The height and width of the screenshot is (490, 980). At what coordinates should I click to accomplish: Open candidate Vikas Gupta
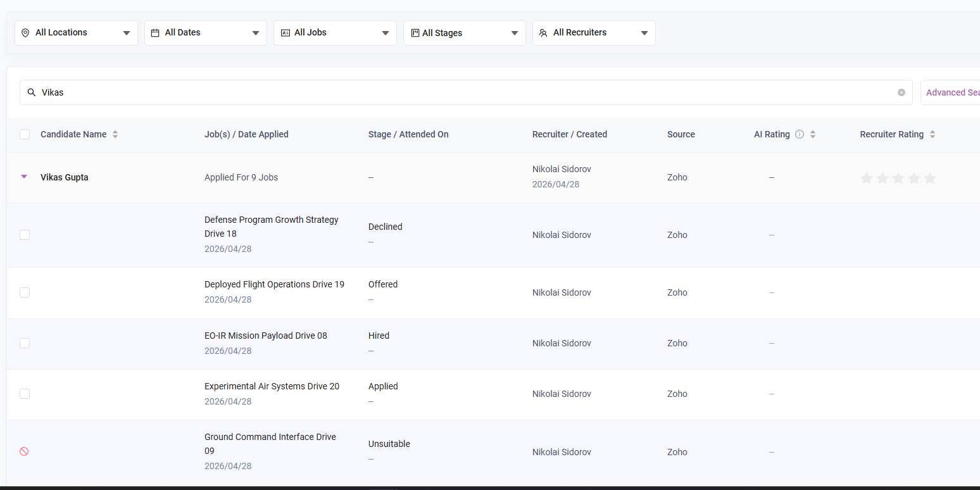pos(65,177)
